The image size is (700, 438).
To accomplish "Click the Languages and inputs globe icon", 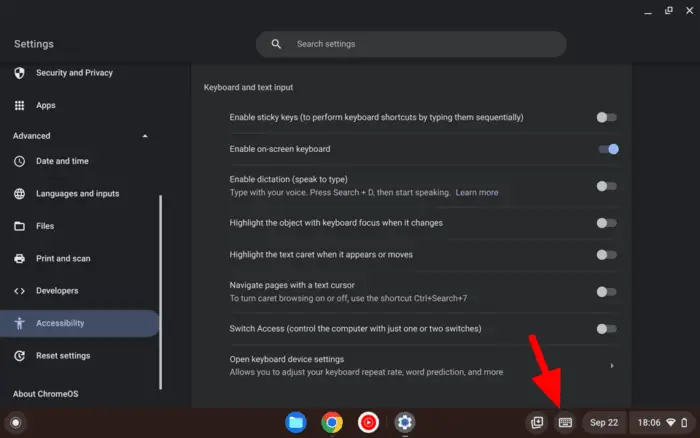I will (19, 194).
